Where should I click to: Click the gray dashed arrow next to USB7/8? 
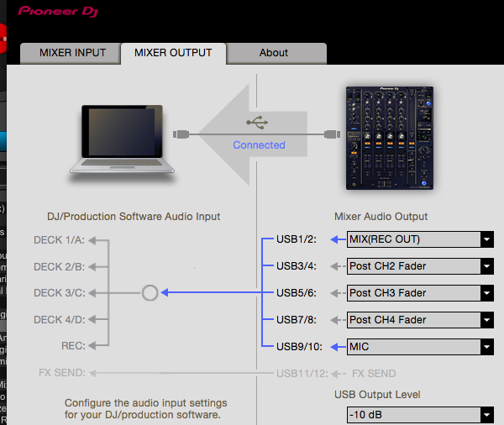coord(339,320)
